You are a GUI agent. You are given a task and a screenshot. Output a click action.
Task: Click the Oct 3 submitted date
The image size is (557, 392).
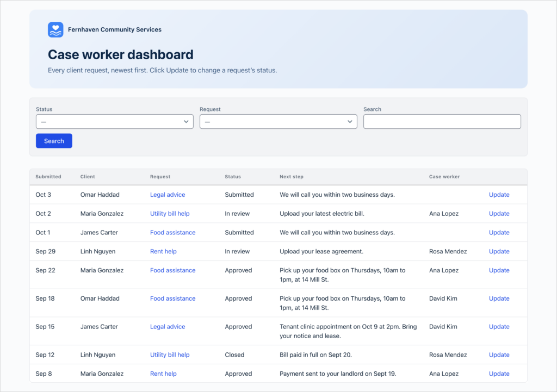[43, 195]
